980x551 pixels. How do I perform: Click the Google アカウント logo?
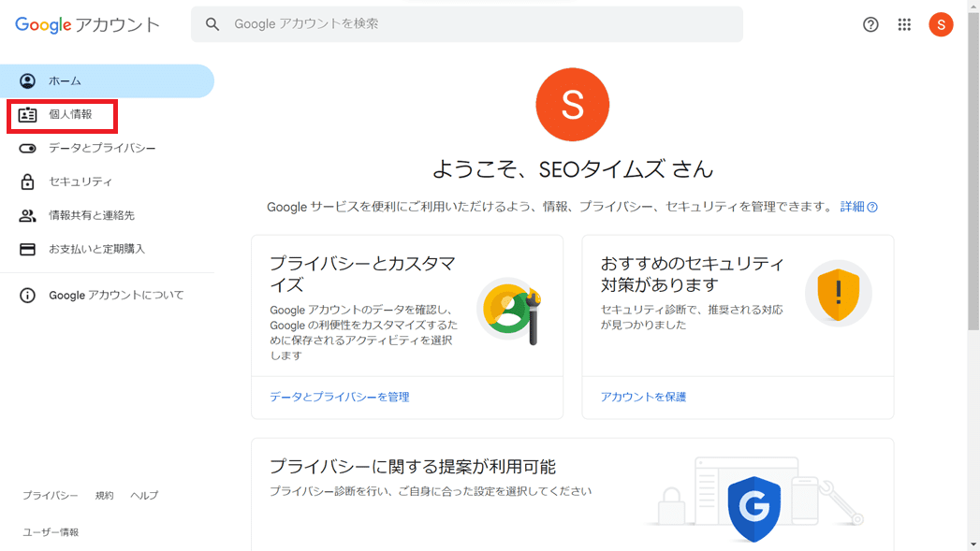(87, 25)
